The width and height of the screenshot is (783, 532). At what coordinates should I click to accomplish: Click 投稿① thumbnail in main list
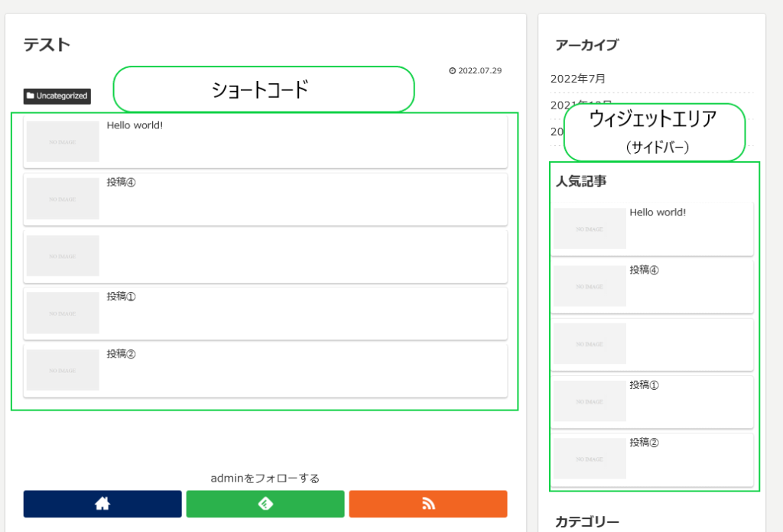63,313
